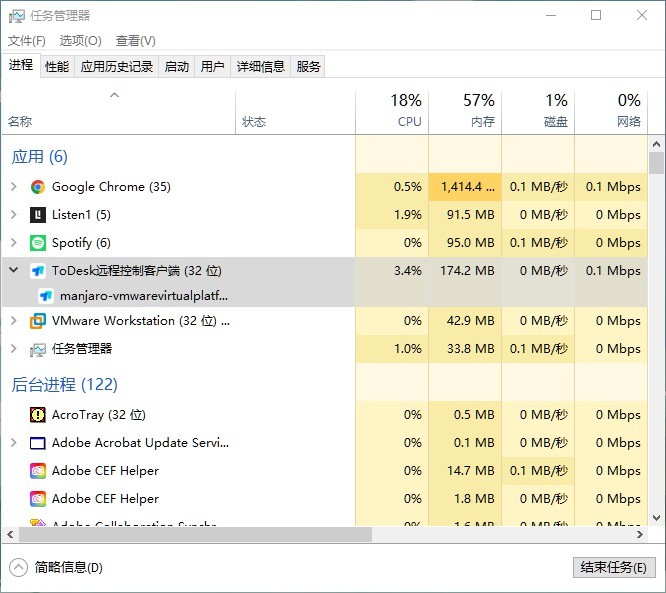Expand the Listen1 (5) process group

click(x=14, y=215)
